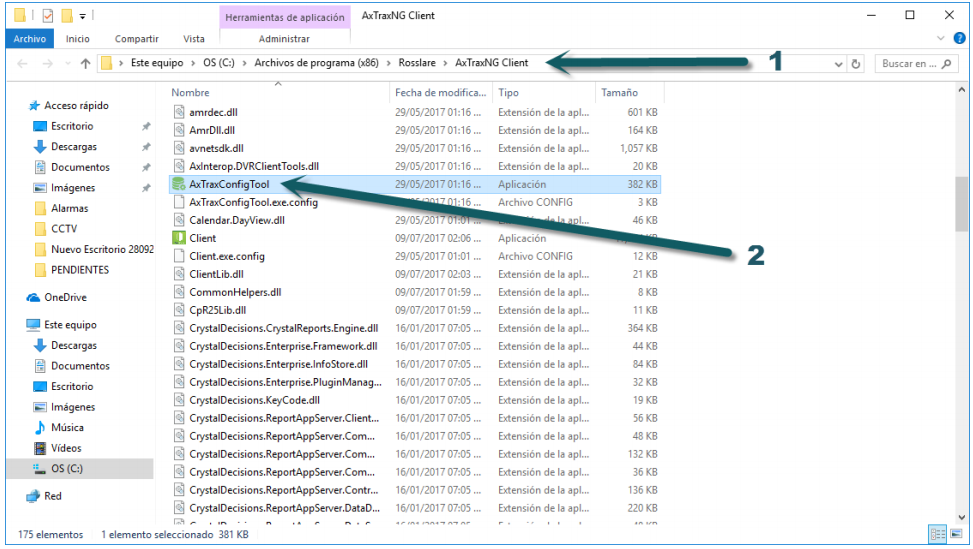Switch to the Vista ribbon tab

[194, 38]
